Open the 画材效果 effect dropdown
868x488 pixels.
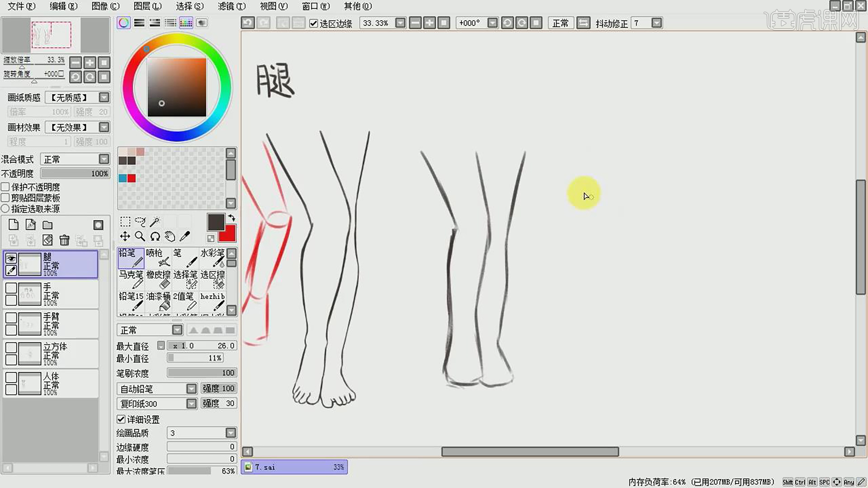coord(104,127)
